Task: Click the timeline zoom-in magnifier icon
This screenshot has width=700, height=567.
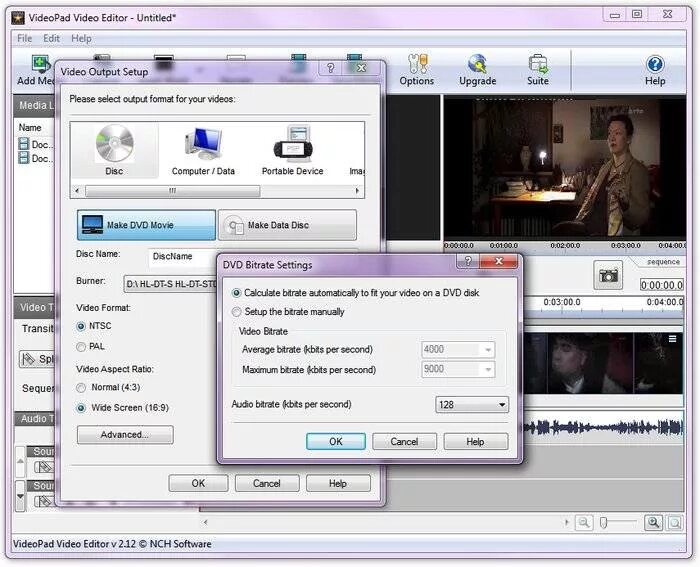Action: point(653,522)
